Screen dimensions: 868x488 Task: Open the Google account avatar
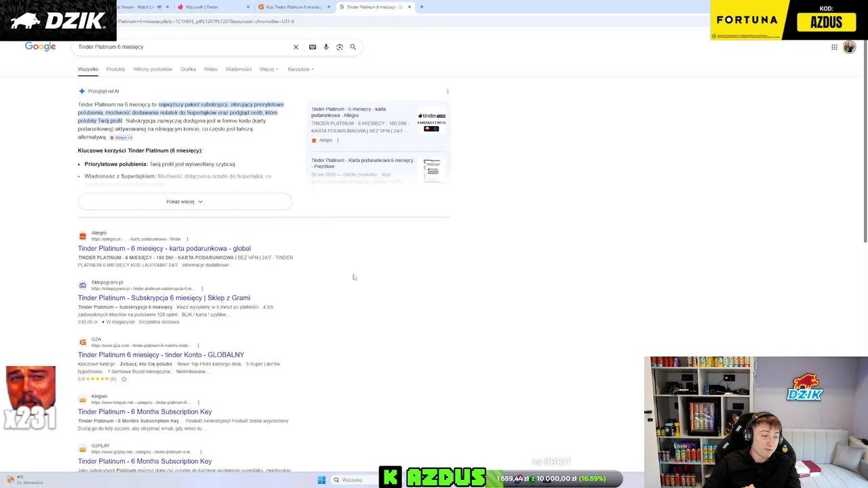849,47
